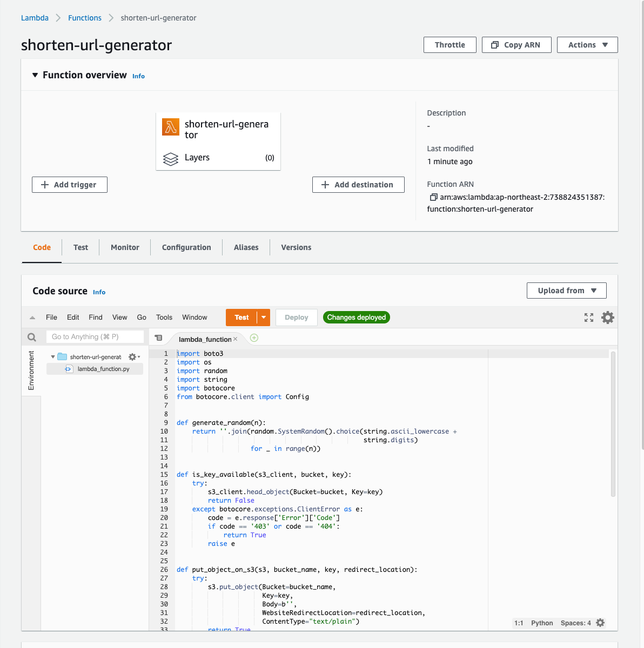Click the Go to Anything search field
The width and height of the screenshot is (644, 648).
pyautogui.click(x=95, y=337)
